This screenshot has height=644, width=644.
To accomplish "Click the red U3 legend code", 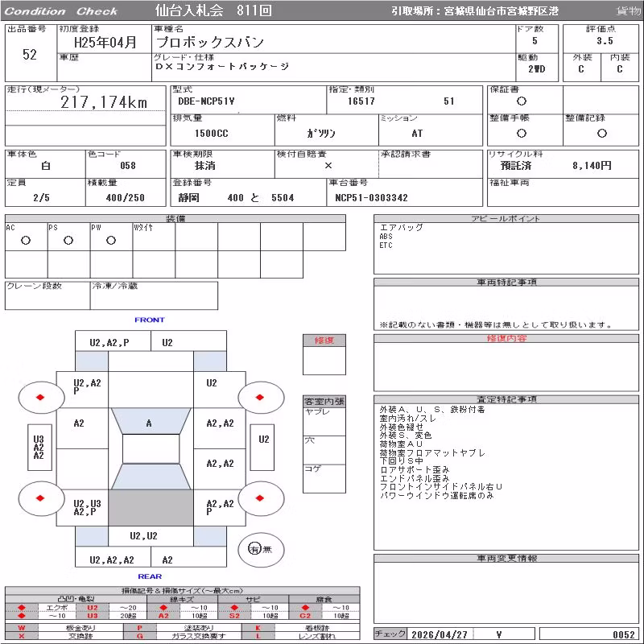I will [93, 616].
